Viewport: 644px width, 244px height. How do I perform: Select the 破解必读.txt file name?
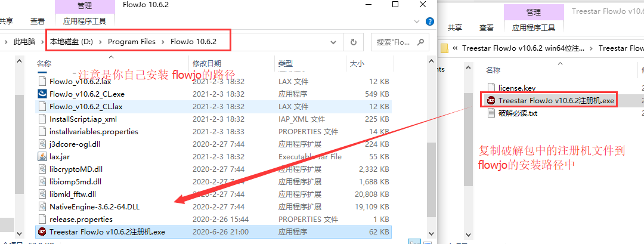coord(518,113)
